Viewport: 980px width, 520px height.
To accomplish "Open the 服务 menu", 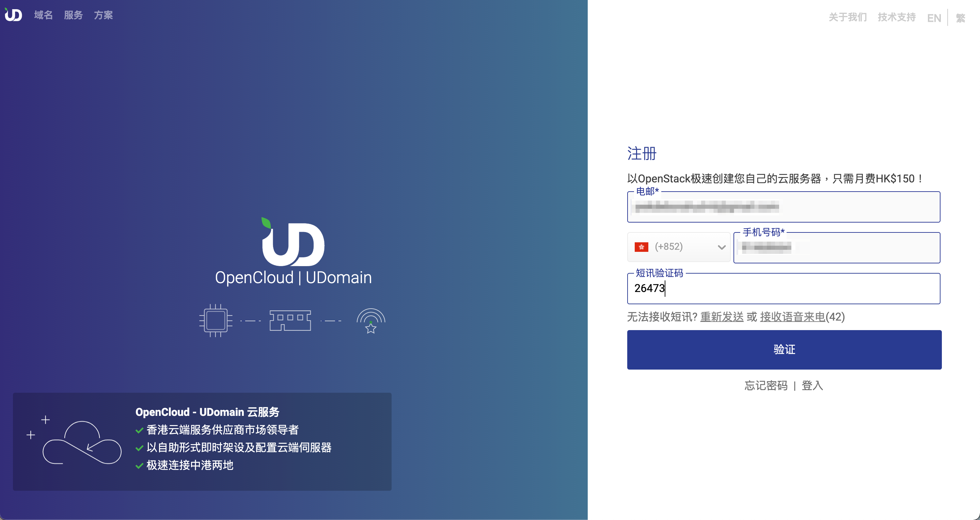I will coord(74,15).
